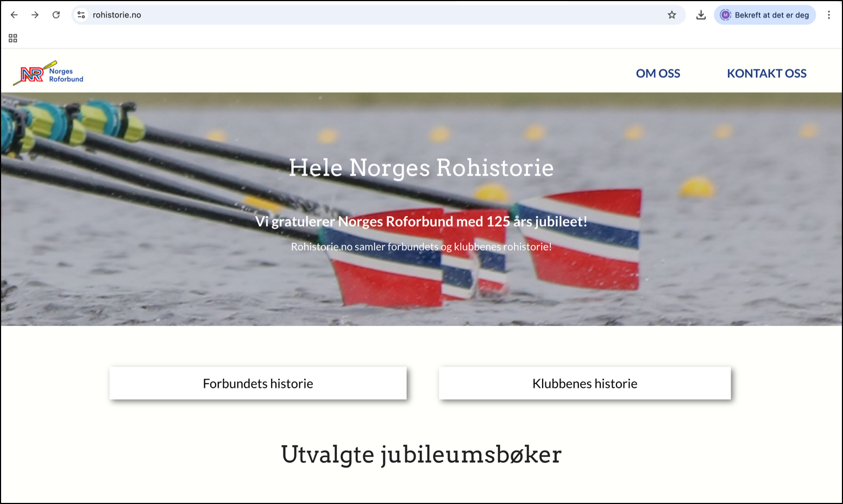The image size is (843, 504).
Task: Go to the KONTAKT OSS page
Action: pos(766,73)
